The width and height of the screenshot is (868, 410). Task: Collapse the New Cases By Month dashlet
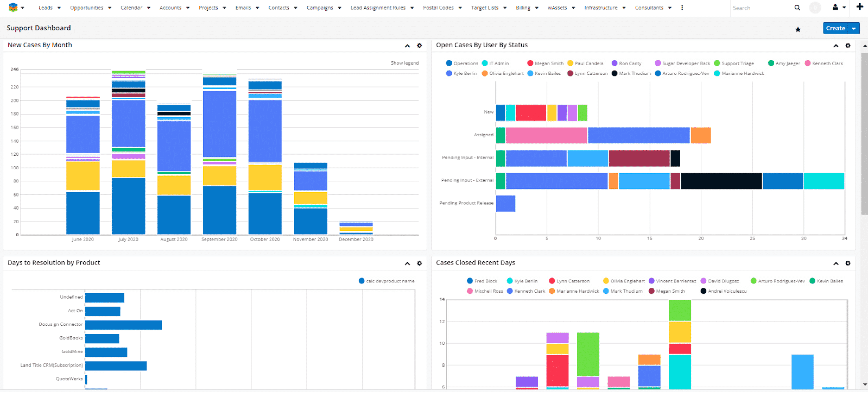407,46
